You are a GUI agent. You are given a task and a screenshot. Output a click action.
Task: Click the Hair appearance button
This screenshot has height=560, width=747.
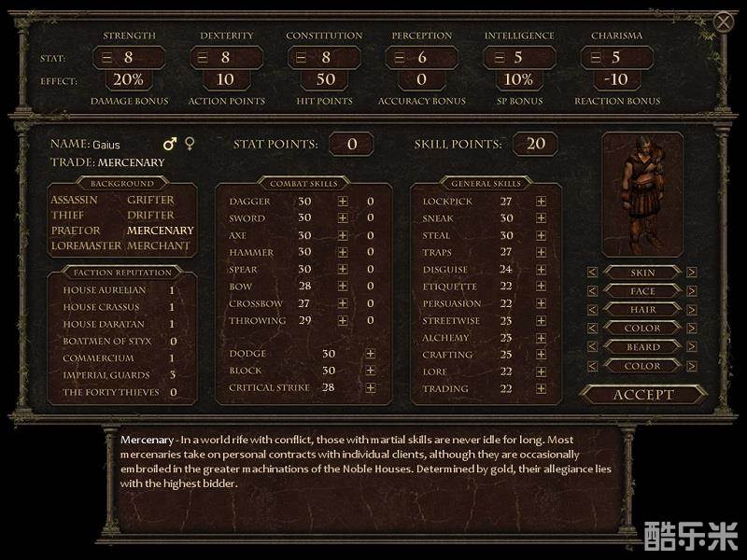coord(641,310)
